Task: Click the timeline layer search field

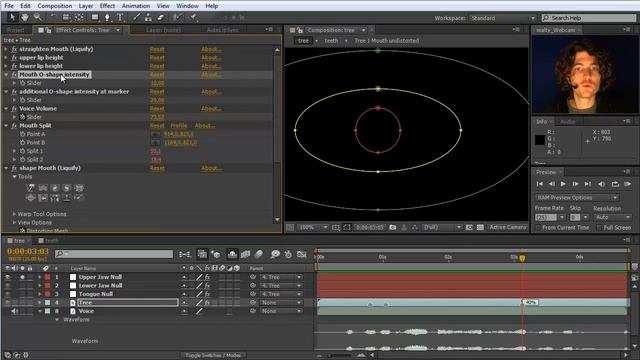Action: coord(114,254)
